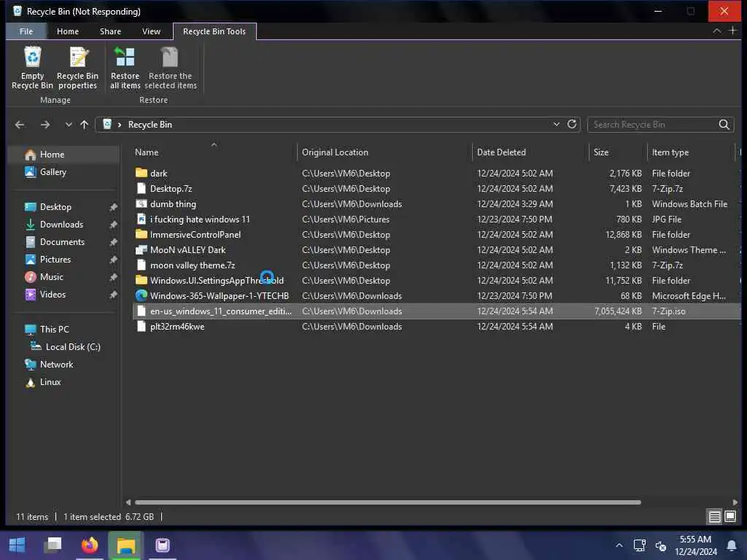747x560 pixels.
Task: Select MooN vALLEY Dark theme file
Action: click(x=187, y=250)
